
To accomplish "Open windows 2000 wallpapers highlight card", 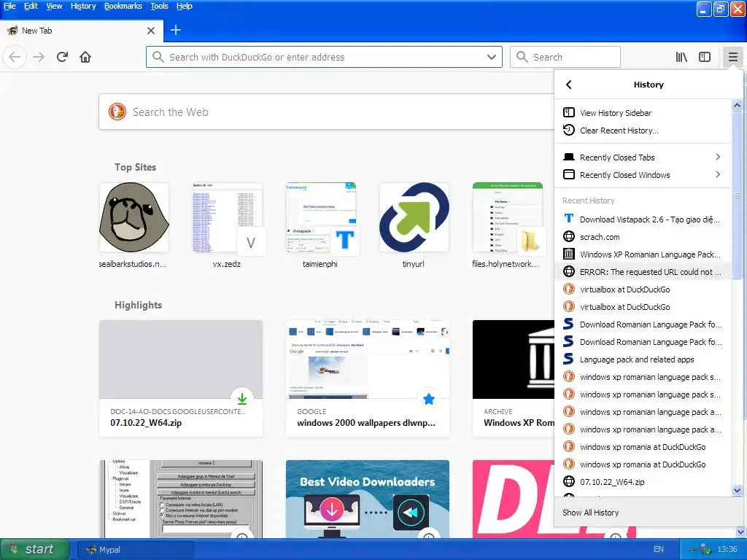I will pyautogui.click(x=368, y=378).
